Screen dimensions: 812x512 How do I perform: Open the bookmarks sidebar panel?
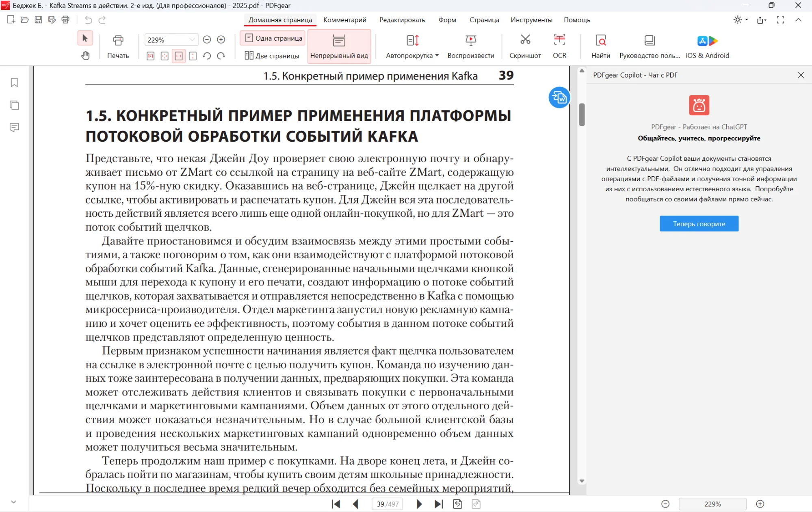point(14,82)
